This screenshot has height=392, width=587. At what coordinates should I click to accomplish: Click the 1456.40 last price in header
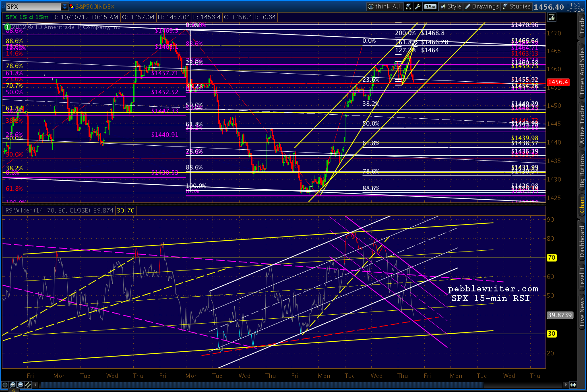coord(549,7)
